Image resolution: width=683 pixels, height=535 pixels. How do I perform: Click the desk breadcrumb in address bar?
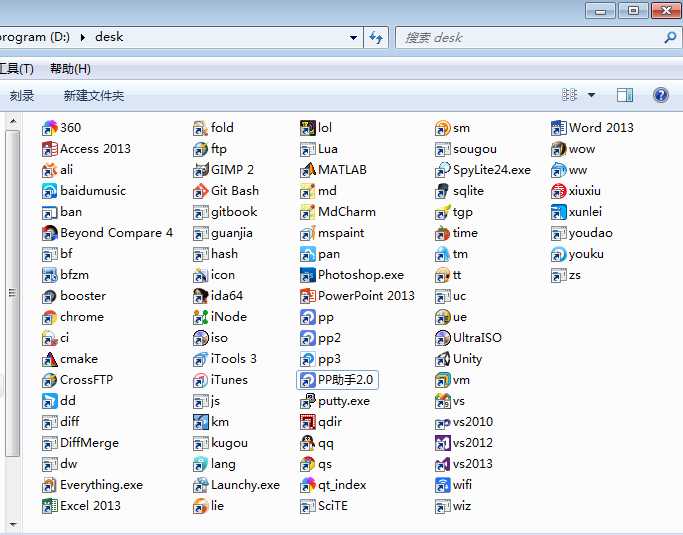pos(109,37)
